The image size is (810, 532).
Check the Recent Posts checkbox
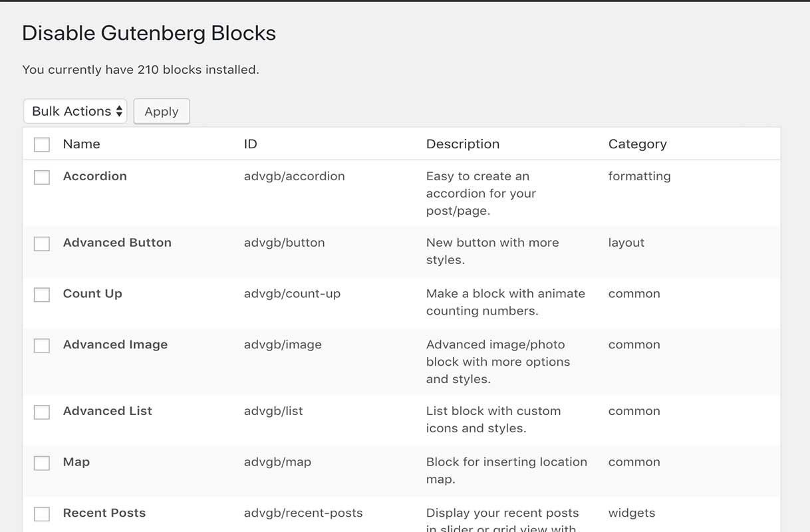coord(42,513)
